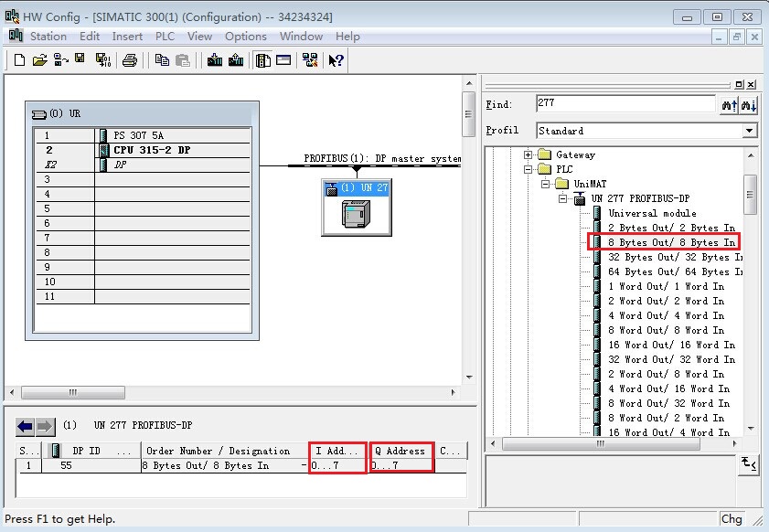Click the search-down binoculars button
The image size is (769, 532).
[x=749, y=105]
